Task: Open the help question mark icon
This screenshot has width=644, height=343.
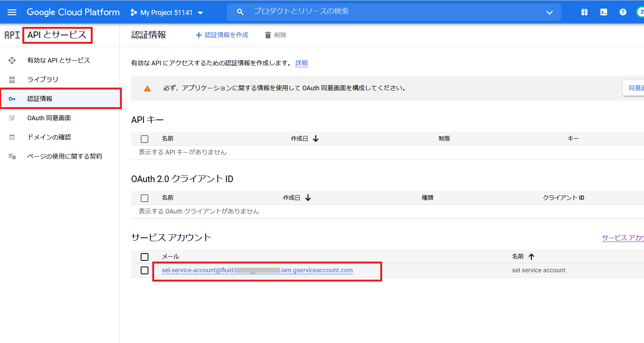Action: click(623, 12)
